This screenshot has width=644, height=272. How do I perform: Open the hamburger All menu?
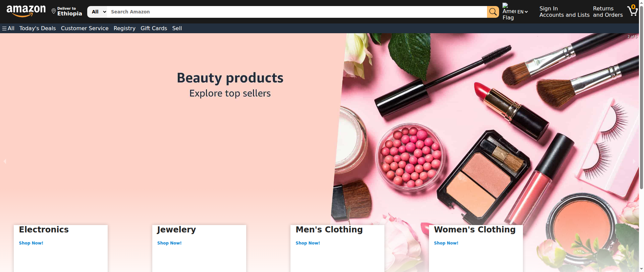tap(8, 29)
